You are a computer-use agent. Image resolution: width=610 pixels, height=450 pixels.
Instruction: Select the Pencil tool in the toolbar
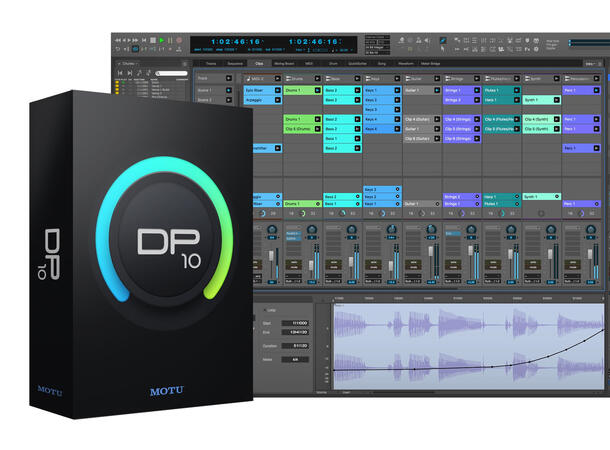(443, 40)
